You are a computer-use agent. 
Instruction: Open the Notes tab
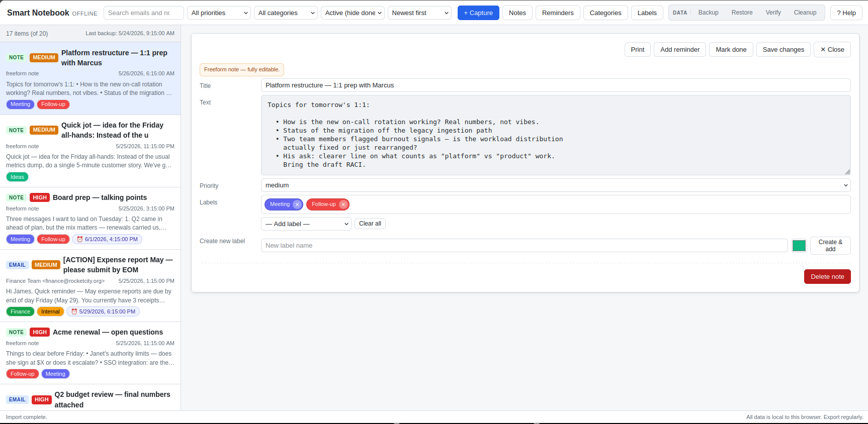tap(517, 13)
